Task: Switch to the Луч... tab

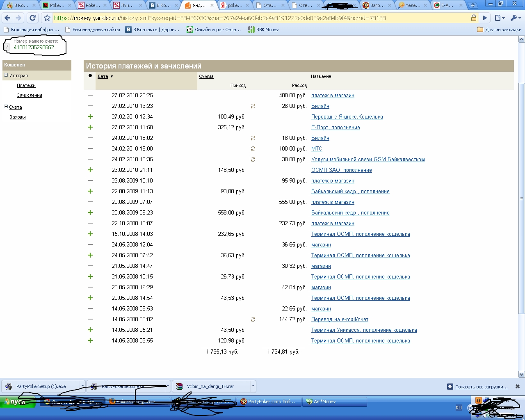Action: click(127, 5)
